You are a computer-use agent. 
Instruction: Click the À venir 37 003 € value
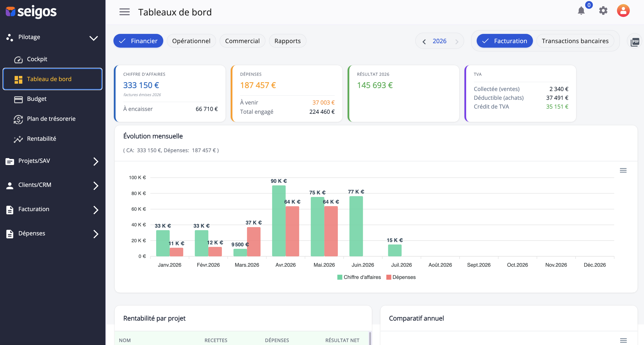[x=324, y=103]
